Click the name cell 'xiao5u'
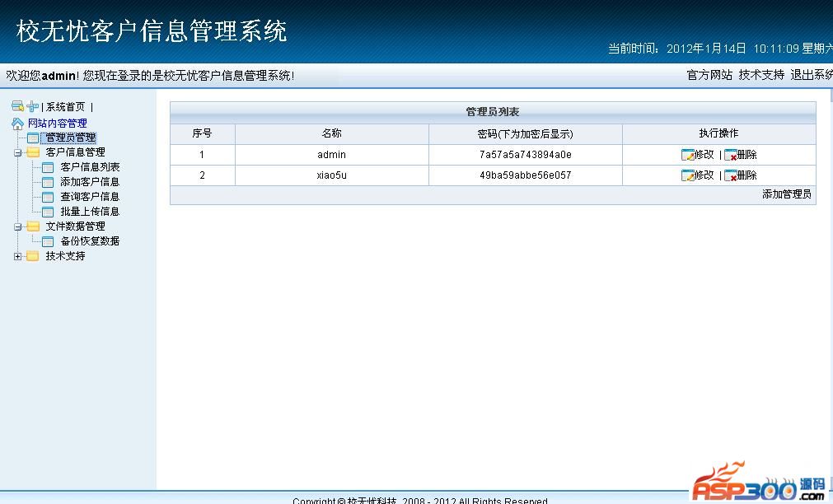This screenshot has width=833, height=504. tap(331, 175)
